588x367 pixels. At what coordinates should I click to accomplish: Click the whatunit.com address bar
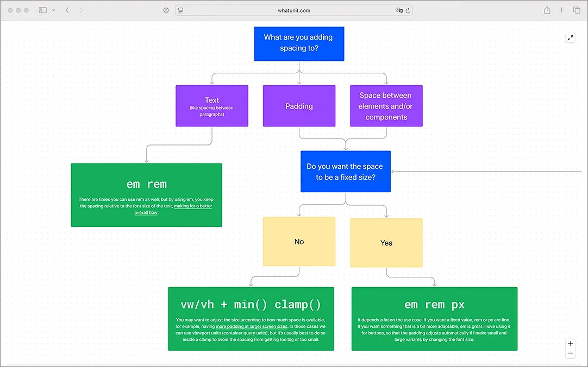(294, 10)
